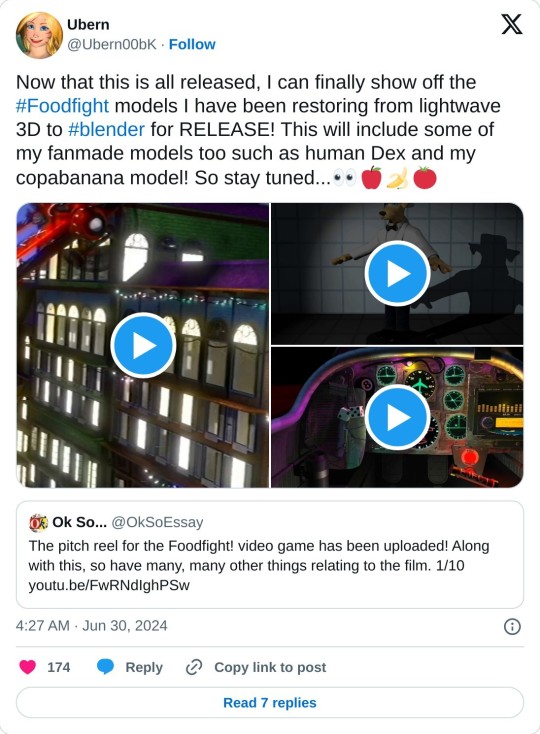Open the youtu.be pitch reel link
The image size is (540, 734).
pyautogui.click(x=109, y=585)
